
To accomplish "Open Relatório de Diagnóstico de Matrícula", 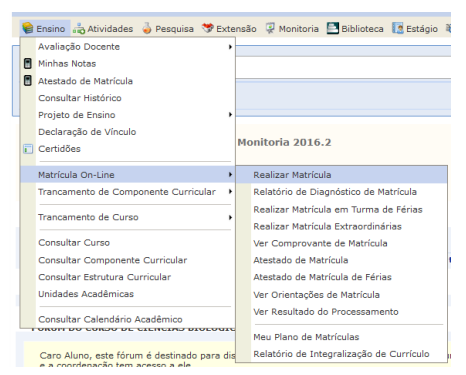I will point(341,192).
